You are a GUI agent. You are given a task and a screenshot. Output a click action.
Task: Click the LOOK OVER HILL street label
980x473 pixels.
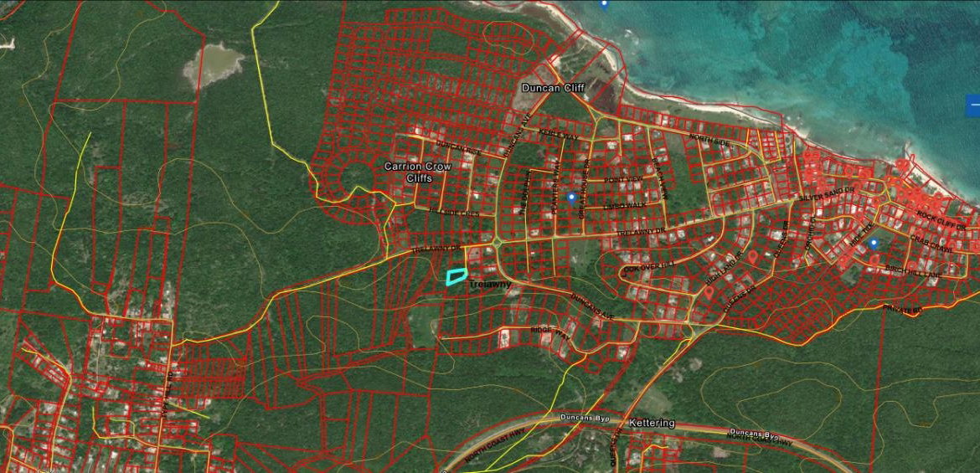[x=649, y=267]
